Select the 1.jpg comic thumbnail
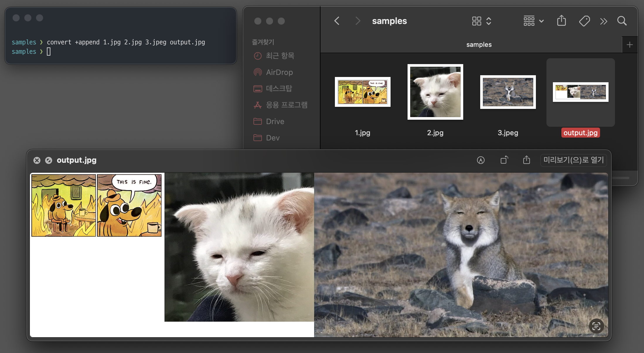Image resolution: width=644 pixels, height=353 pixels. (362, 92)
